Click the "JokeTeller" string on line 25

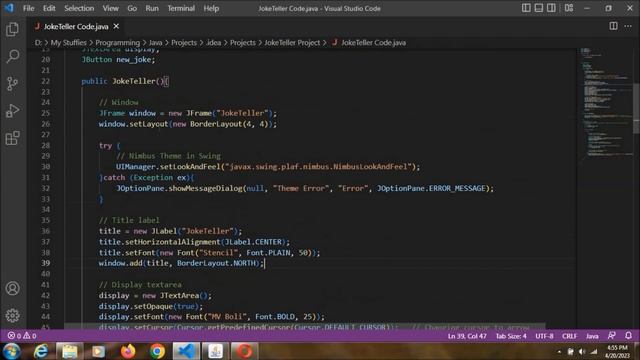point(242,113)
